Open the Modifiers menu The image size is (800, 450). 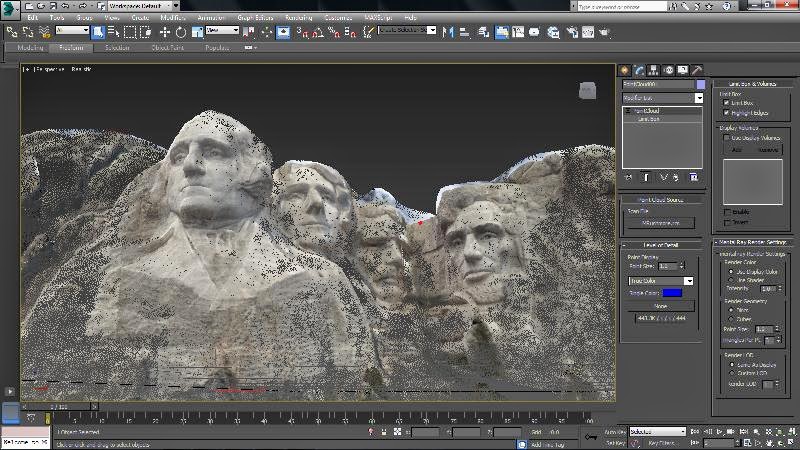(173, 17)
